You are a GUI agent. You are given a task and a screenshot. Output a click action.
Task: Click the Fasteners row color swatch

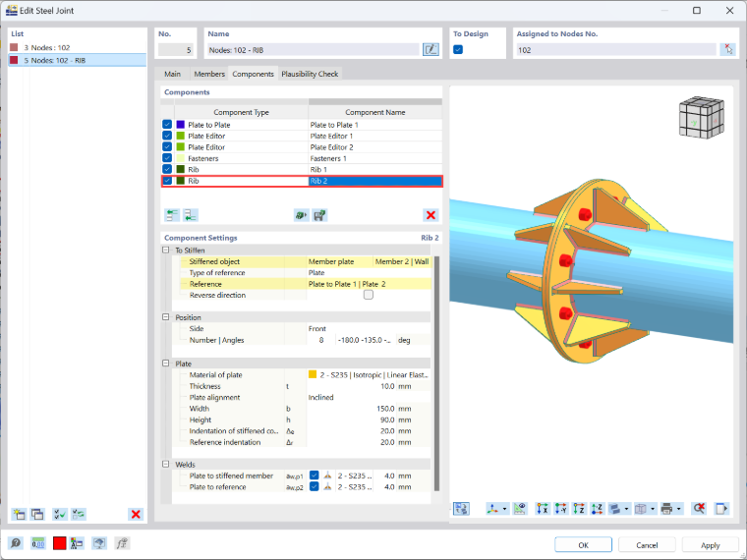pos(181,158)
